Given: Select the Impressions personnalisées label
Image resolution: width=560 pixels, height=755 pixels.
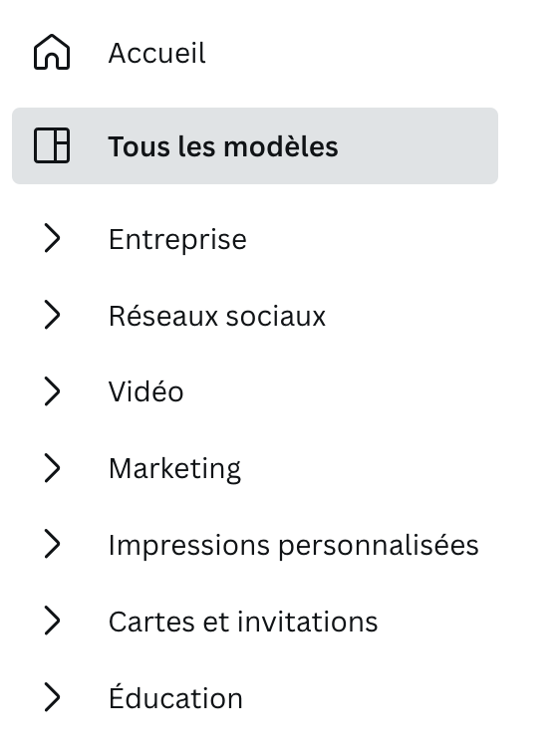Looking at the screenshot, I should (294, 545).
